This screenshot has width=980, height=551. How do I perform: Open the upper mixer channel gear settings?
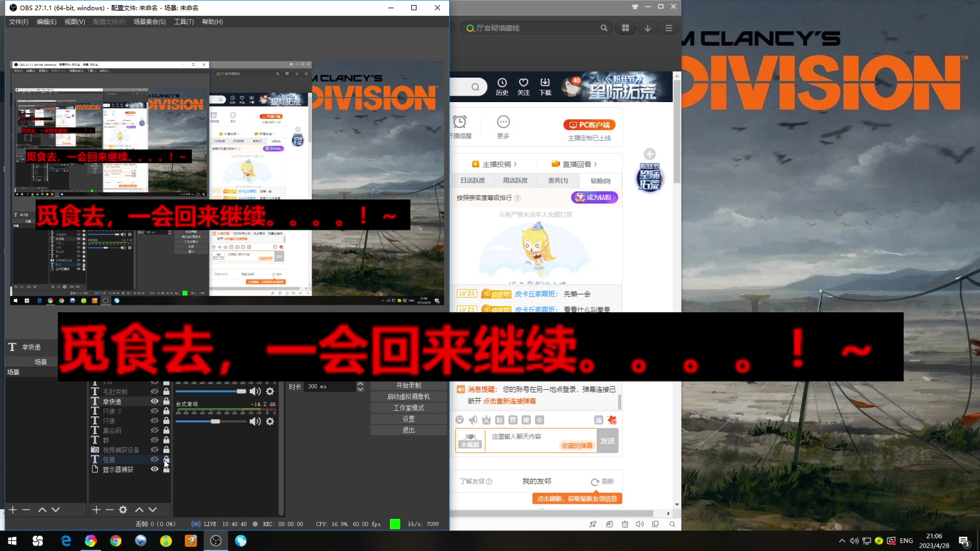pos(270,391)
